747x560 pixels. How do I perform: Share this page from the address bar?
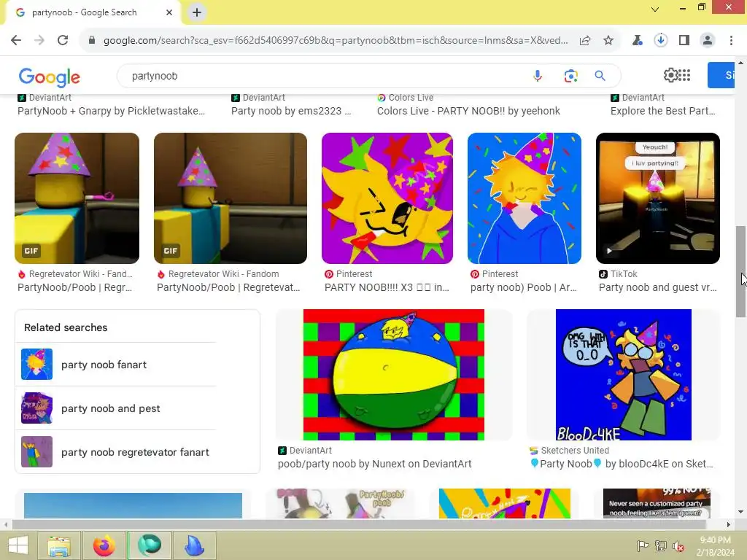click(x=585, y=41)
